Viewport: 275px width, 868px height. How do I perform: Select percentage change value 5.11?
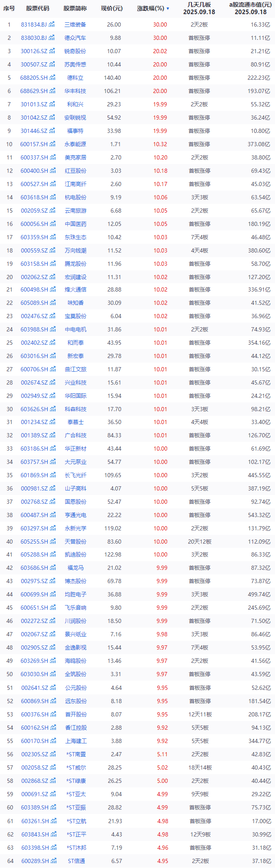tap(162, 754)
